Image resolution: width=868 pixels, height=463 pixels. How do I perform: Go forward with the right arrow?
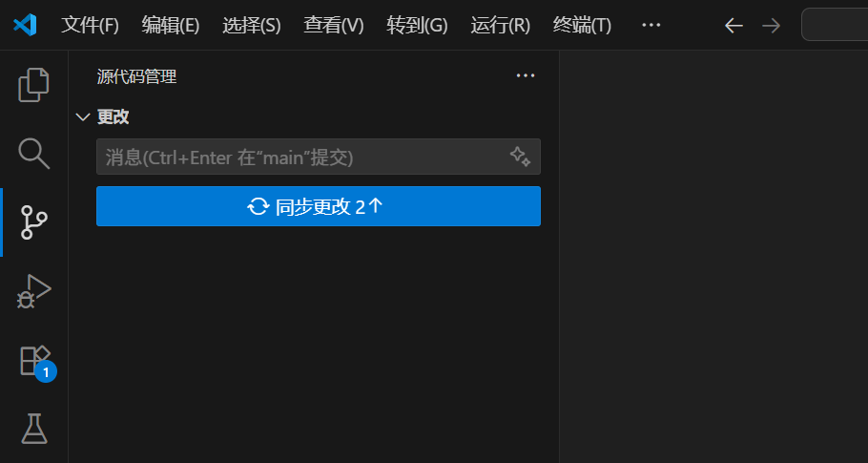[x=771, y=26]
